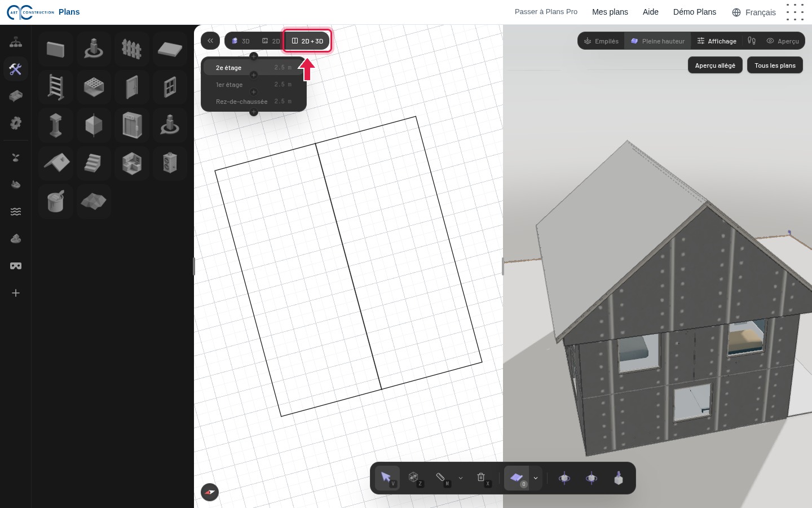Select the window element

[x=170, y=87]
